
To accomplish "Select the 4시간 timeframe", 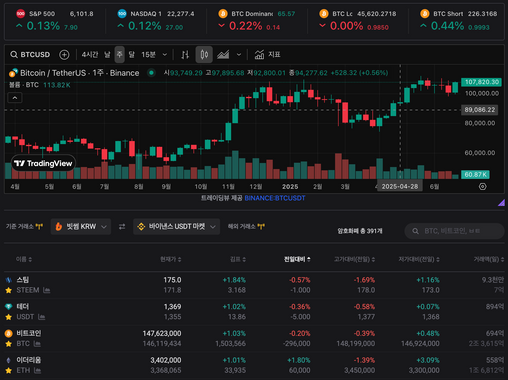I will click(x=90, y=55).
